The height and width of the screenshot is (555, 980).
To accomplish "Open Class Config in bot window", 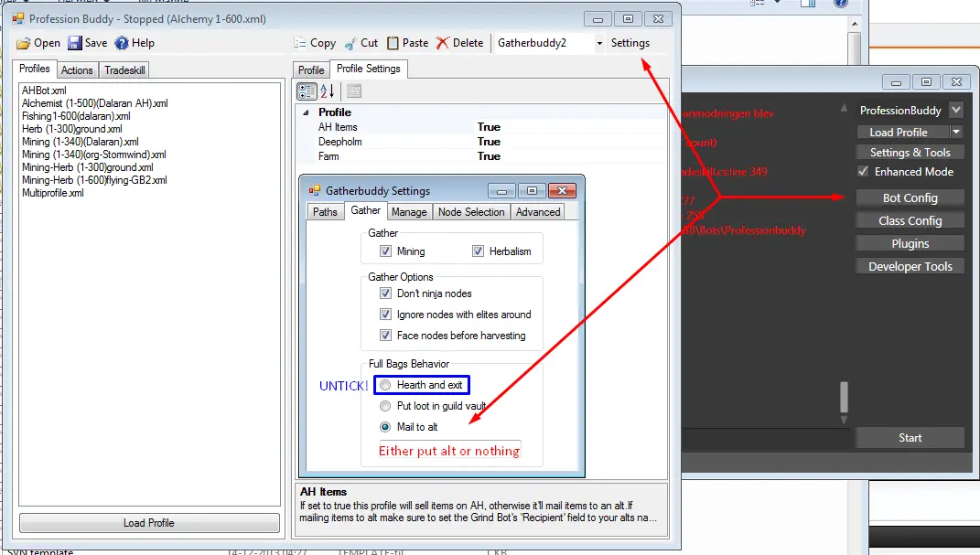I will [910, 221].
